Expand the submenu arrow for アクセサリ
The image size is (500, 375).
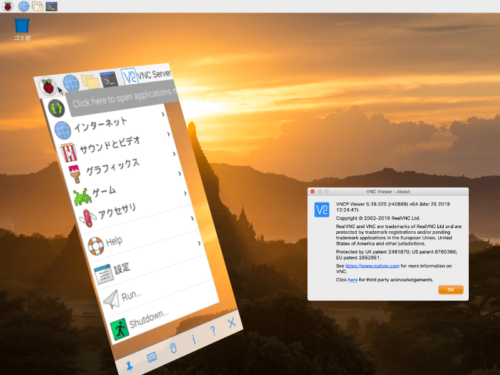coord(185,193)
